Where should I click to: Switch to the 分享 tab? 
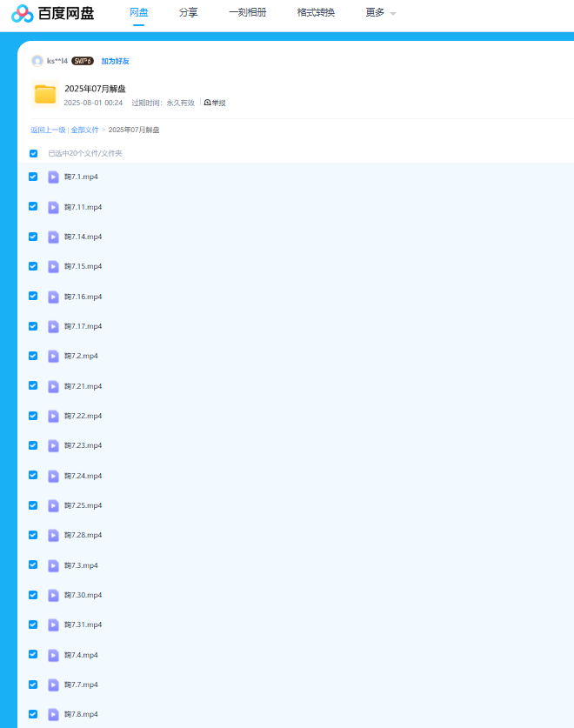188,13
